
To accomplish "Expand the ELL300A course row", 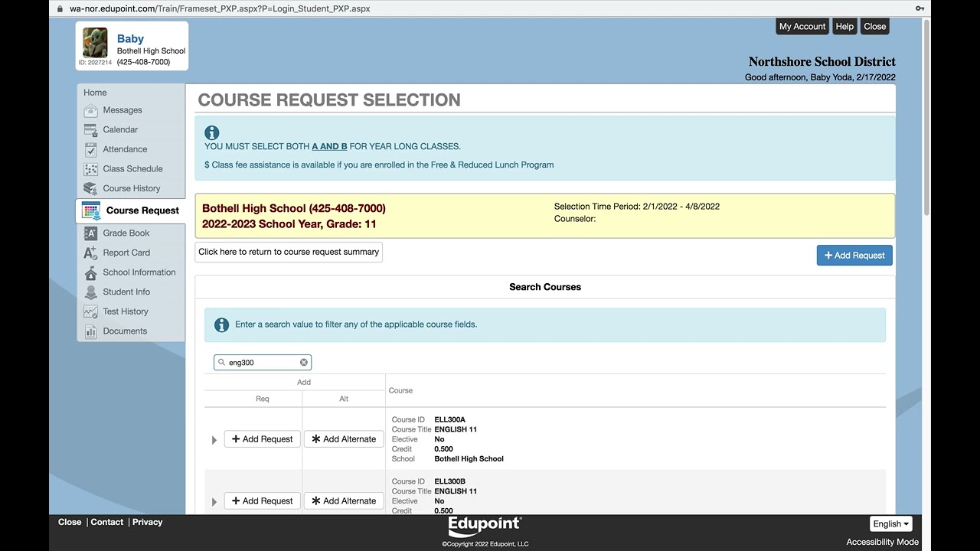I will click(x=214, y=440).
